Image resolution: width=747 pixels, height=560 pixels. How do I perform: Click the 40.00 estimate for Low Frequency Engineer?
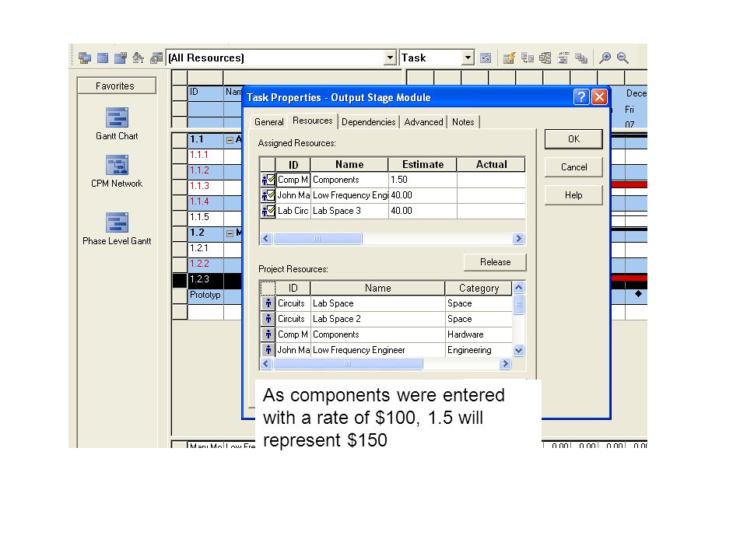pyautogui.click(x=423, y=195)
